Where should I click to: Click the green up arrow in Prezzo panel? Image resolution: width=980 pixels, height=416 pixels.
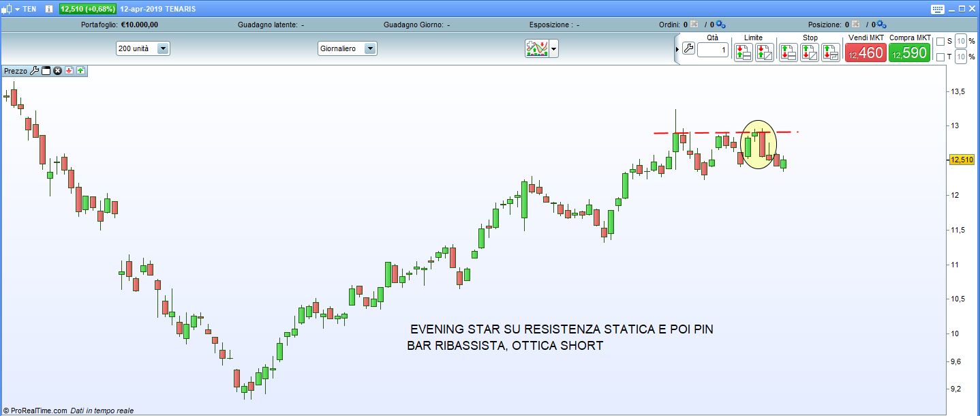click(x=80, y=71)
